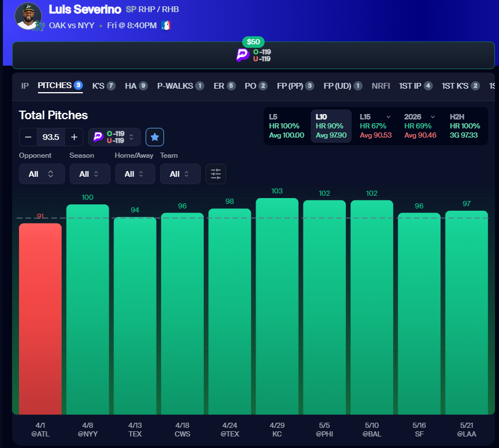499x448 pixels.
Task: Open the NRFI tab
Action: coord(380,86)
